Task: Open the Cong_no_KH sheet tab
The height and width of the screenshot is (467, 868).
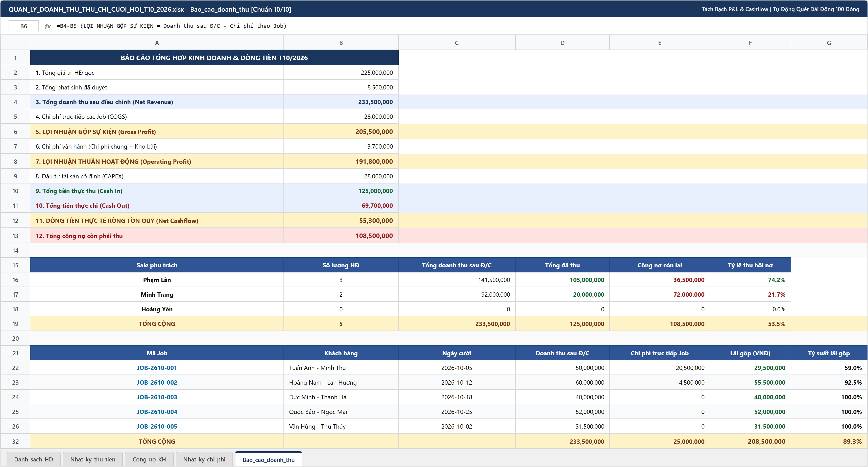Action: click(x=149, y=459)
